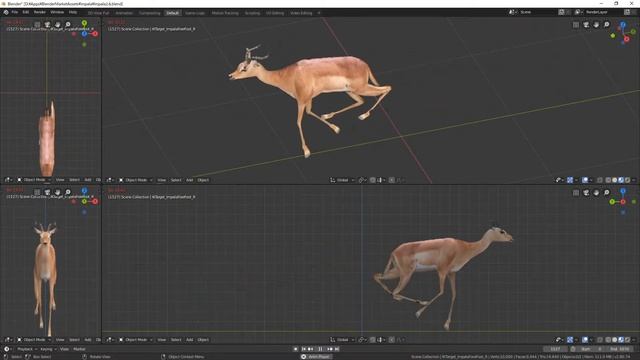Click the timeline End frame field

pyautogui.click(x=619, y=349)
